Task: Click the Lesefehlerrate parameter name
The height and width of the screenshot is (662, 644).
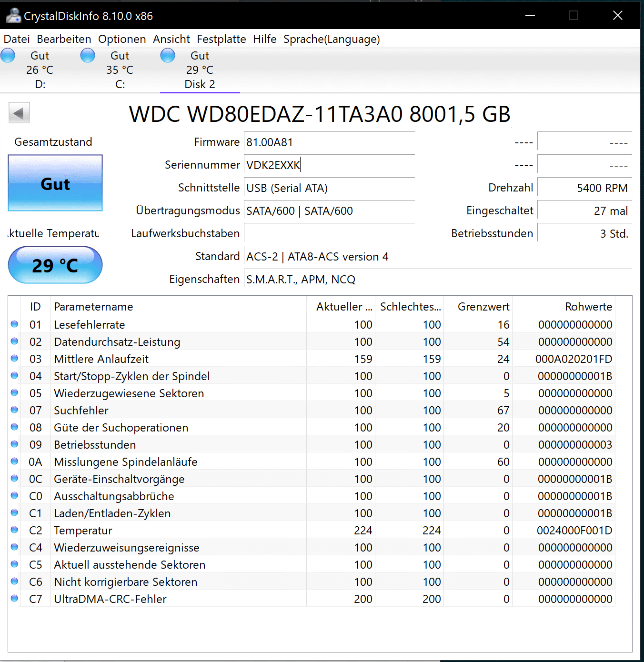Action: 90,325
